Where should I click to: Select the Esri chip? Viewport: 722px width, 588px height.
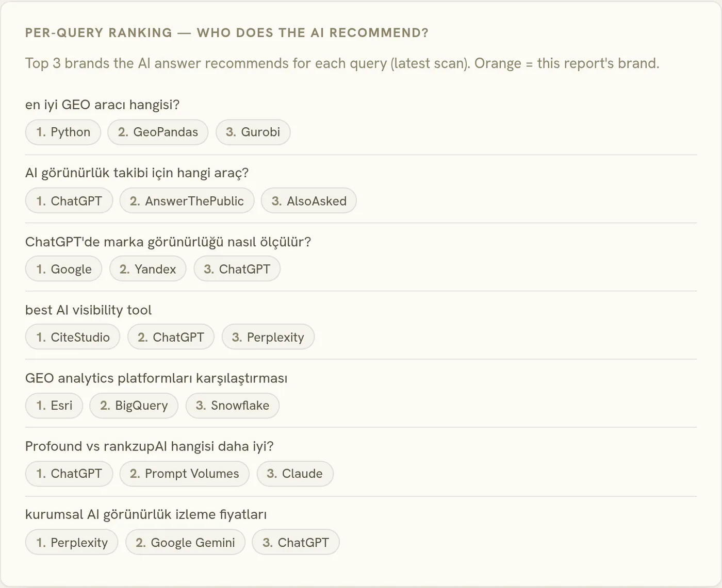pyautogui.click(x=54, y=406)
